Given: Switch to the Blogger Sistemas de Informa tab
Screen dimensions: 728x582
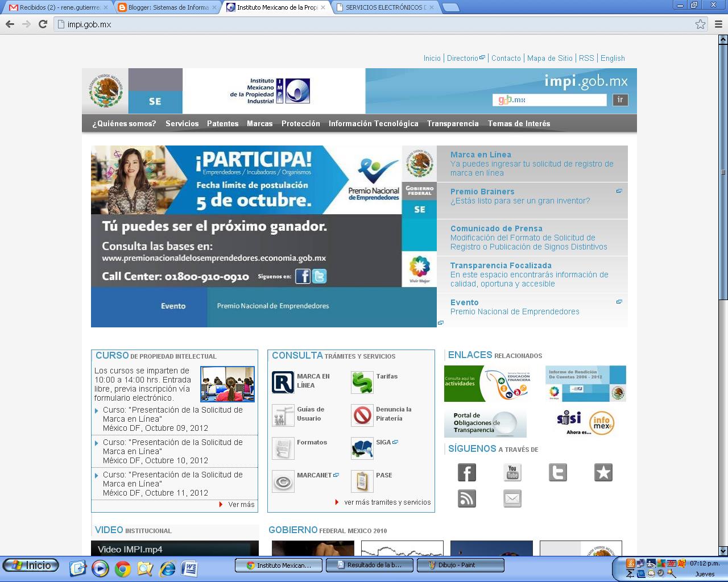Looking at the screenshot, I should pos(167,7).
